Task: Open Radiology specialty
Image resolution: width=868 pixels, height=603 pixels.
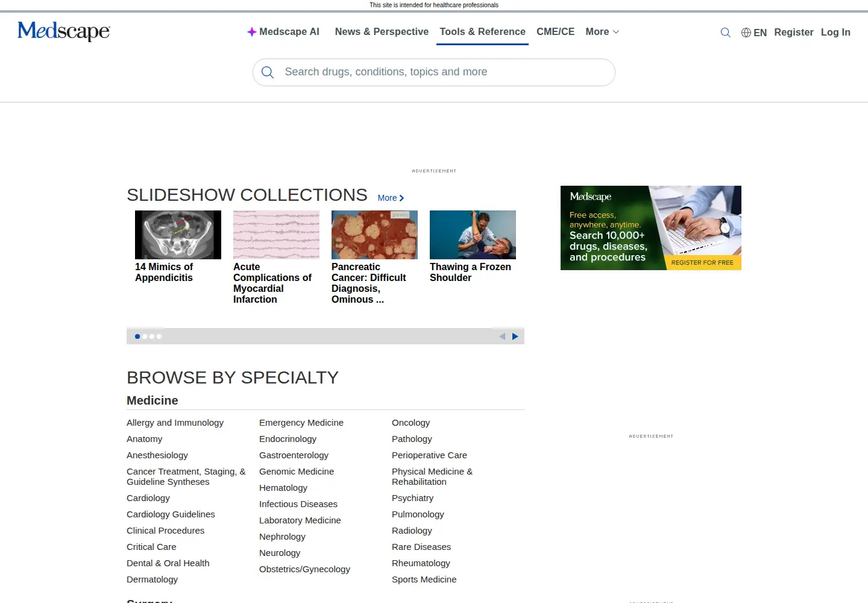Action: click(412, 531)
